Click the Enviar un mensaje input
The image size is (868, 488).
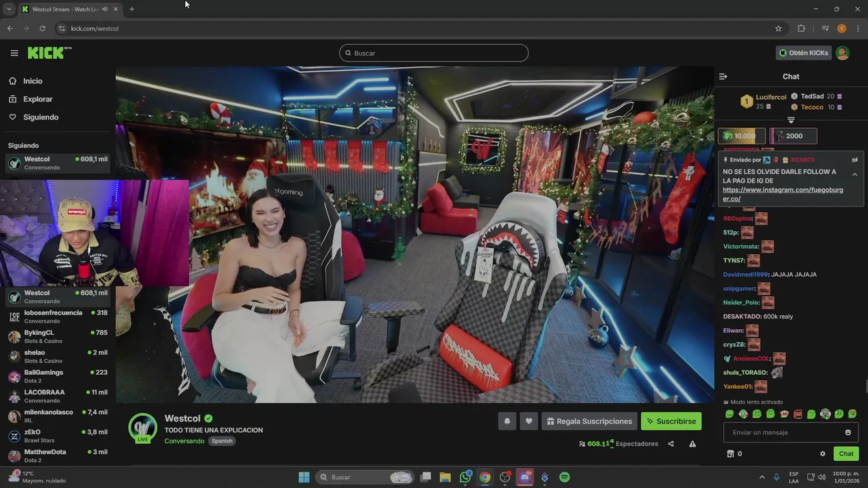pyautogui.click(x=791, y=432)
